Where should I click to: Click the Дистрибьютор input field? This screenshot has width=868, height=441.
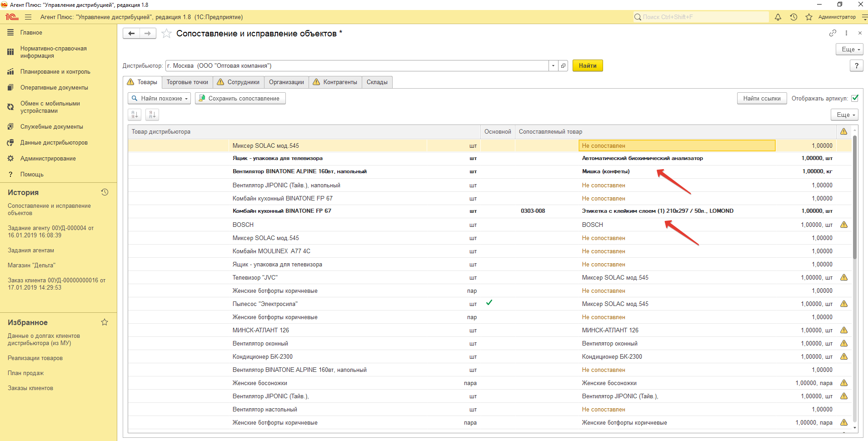pos(357,65)
